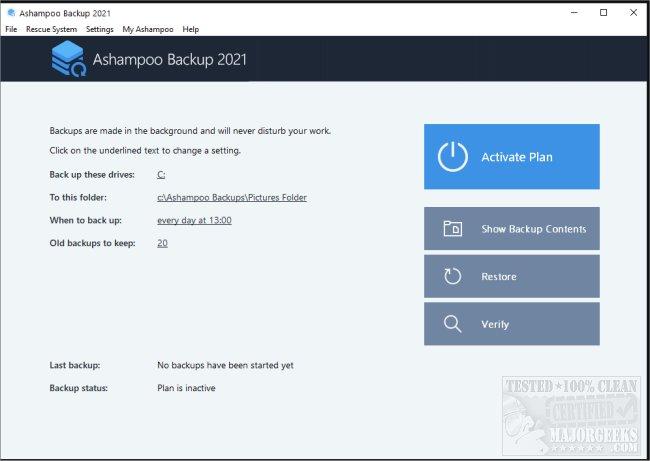Click the Ashampoo Backup logo in header

tap(69, 58)
